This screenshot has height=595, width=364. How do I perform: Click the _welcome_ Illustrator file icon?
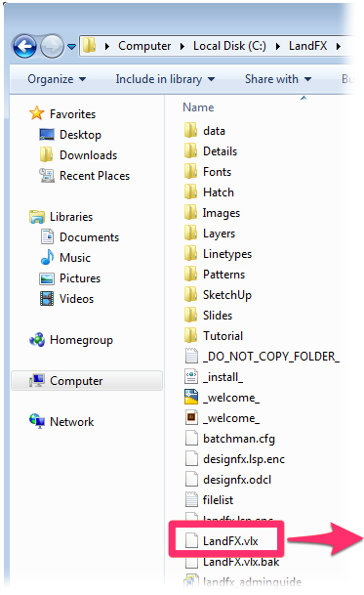[191, 417]
